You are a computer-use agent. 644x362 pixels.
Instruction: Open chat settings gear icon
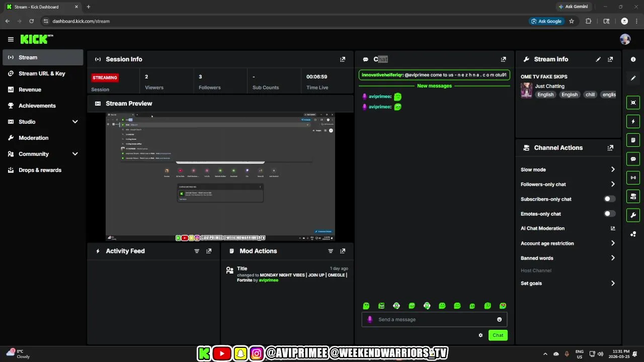[x=480, y=335]
